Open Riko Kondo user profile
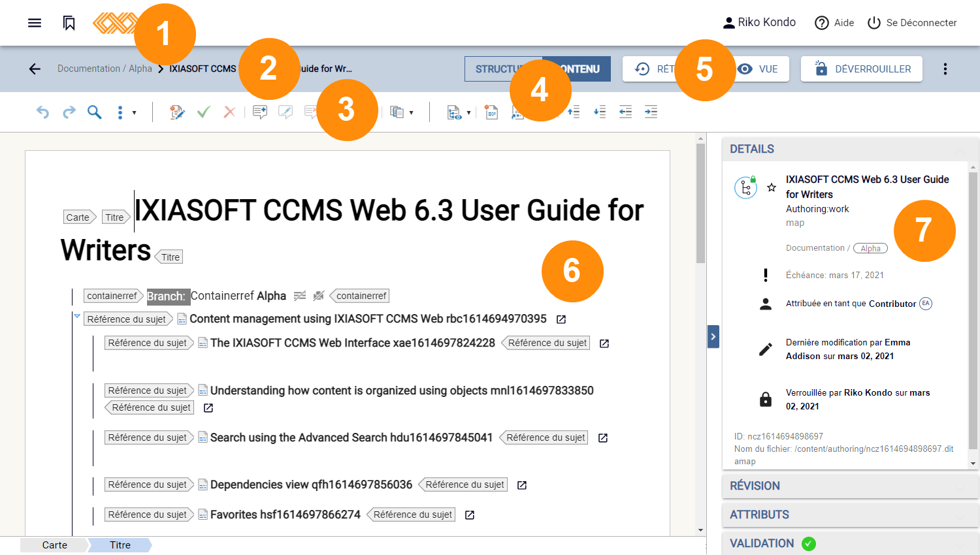This screenshot has width=980, height=555. click(x=759, y=23)
